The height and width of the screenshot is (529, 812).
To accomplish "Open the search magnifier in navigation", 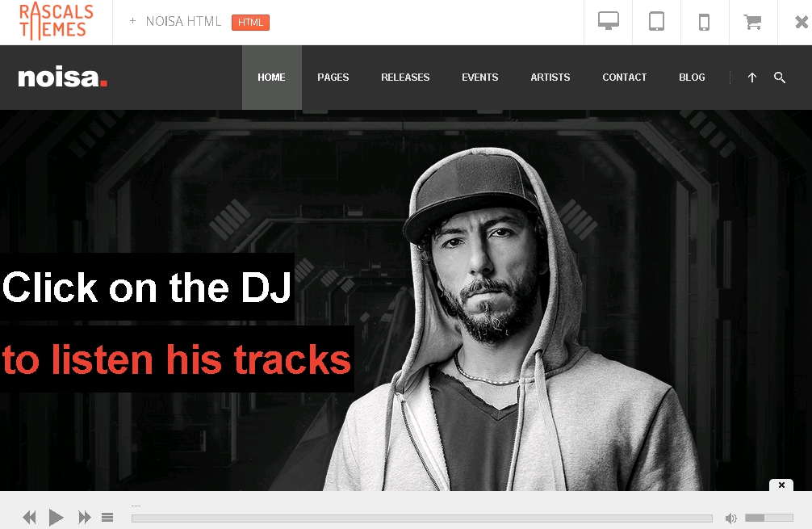I will [x=780, y=78].
